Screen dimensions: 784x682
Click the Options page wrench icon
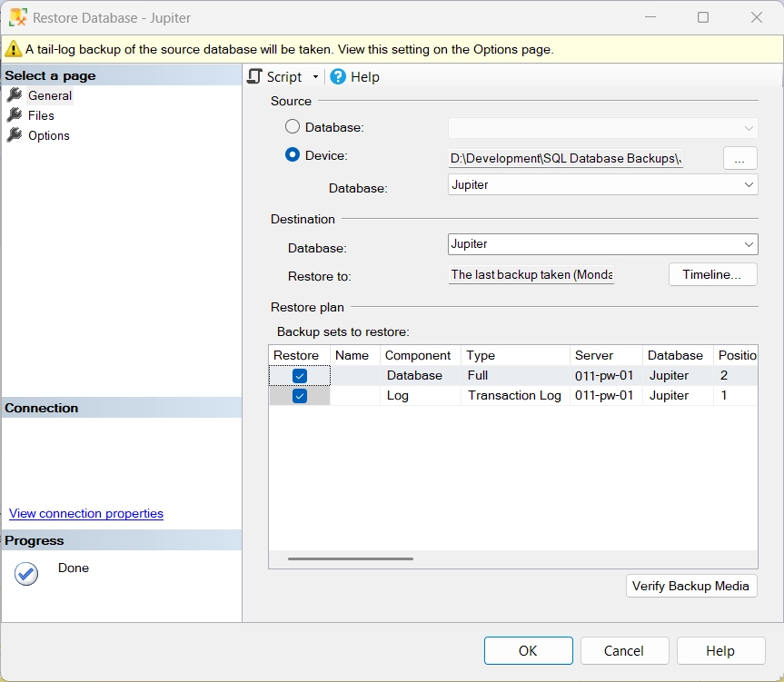tap(15, 135)
